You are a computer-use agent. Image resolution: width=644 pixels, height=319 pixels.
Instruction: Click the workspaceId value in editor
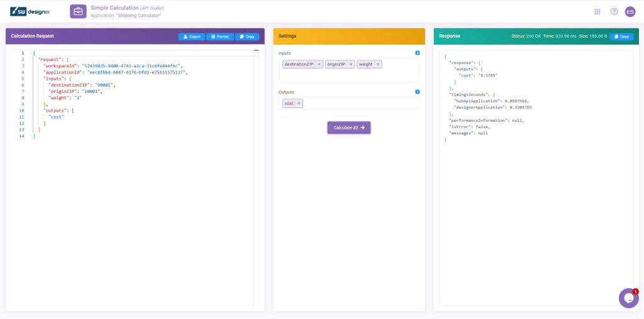click(131, 66)
